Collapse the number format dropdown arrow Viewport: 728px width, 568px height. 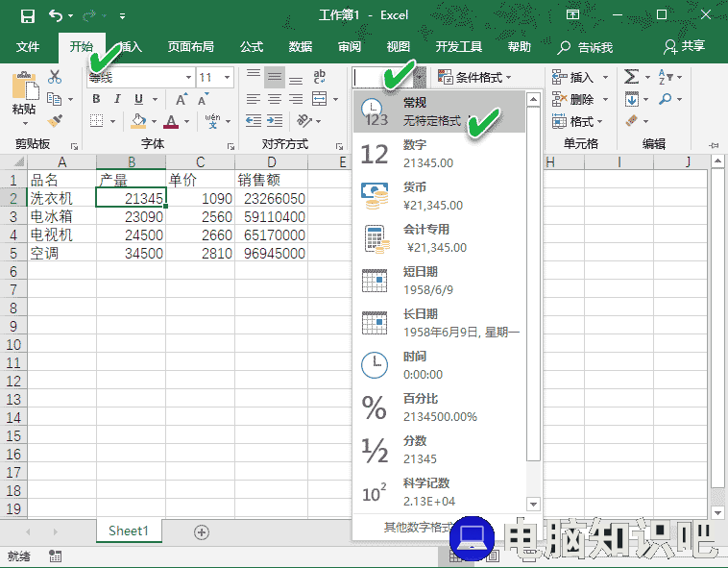pyautogui.click(x=420, y=77)
